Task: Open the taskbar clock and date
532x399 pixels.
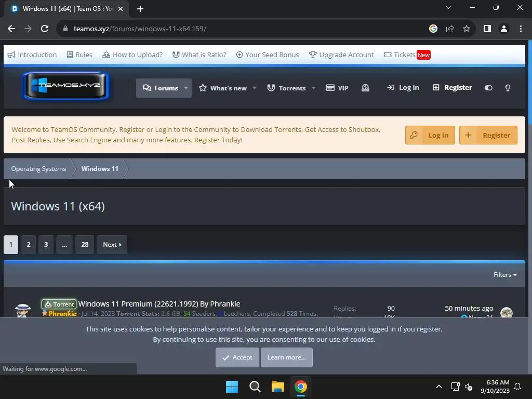Action: tap(495, 387)
